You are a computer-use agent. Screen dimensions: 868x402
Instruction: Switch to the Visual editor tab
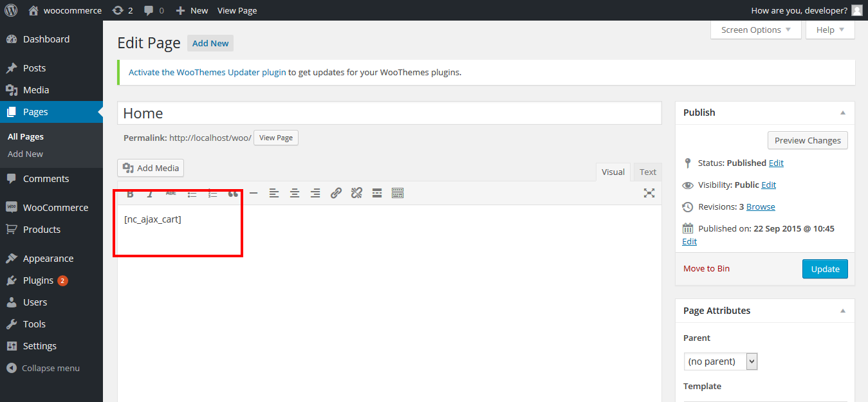pos(613,172)
